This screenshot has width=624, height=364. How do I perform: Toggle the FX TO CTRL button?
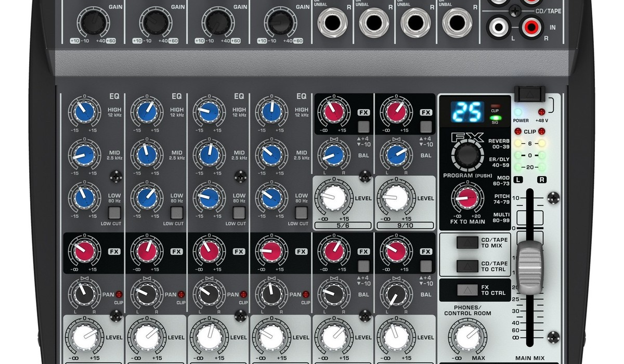tap(467, 290)
